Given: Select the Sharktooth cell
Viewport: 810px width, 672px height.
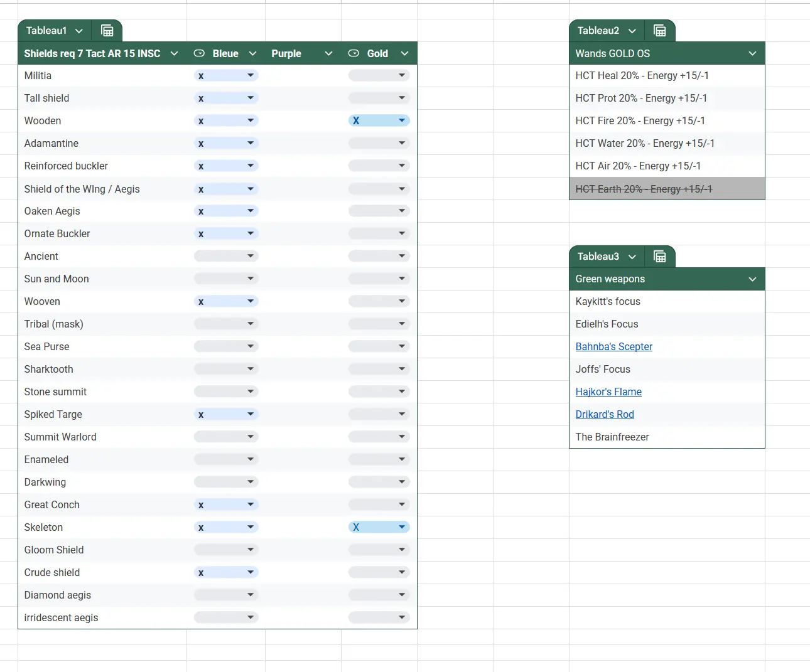Looking at the screenshot, I should click(x=102, y=369).
